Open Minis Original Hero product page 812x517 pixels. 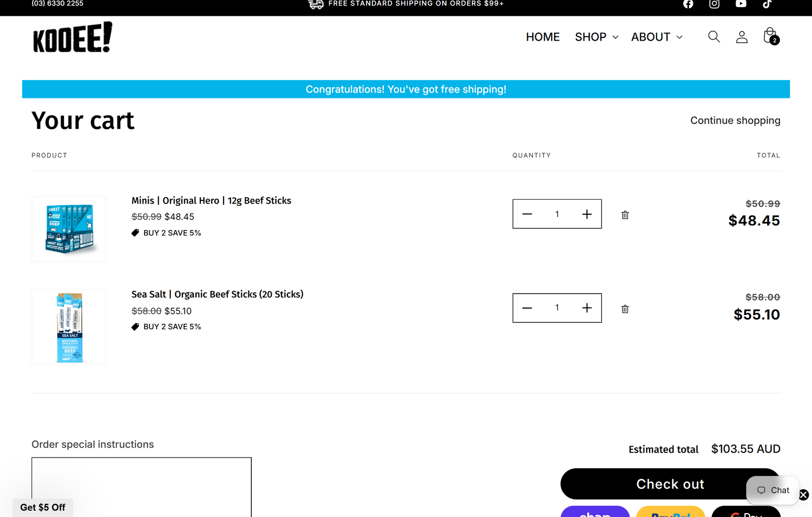coord(211,200)
